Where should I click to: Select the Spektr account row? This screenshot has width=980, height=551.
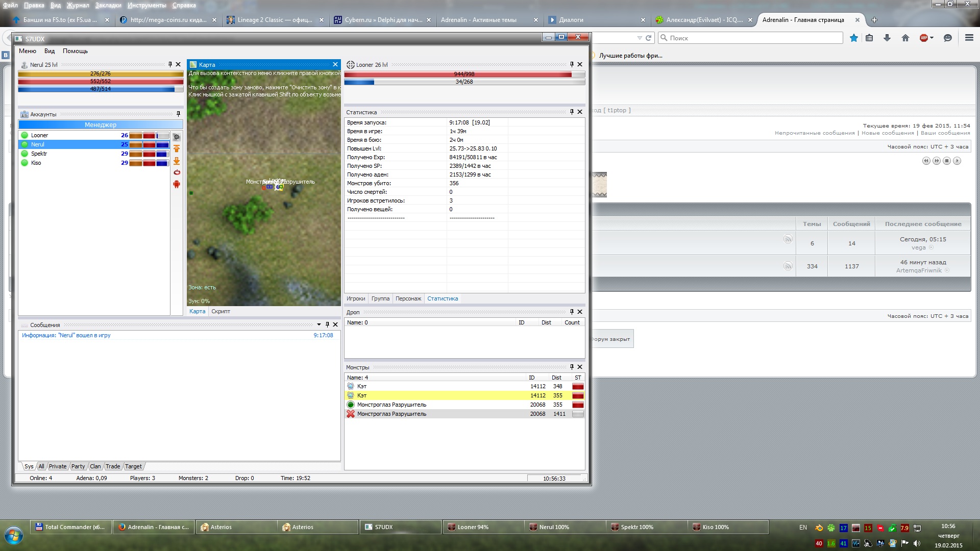[94, 154]
